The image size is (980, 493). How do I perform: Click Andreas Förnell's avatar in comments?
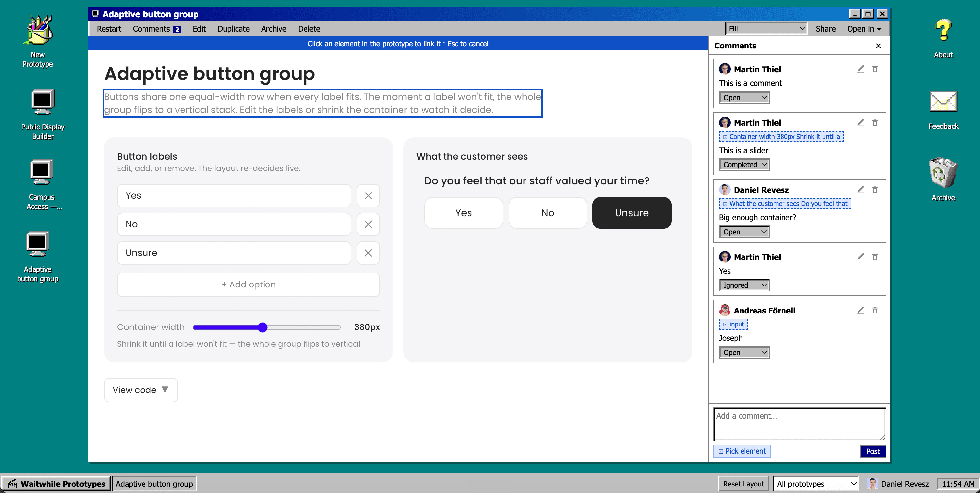click(724, 310)
